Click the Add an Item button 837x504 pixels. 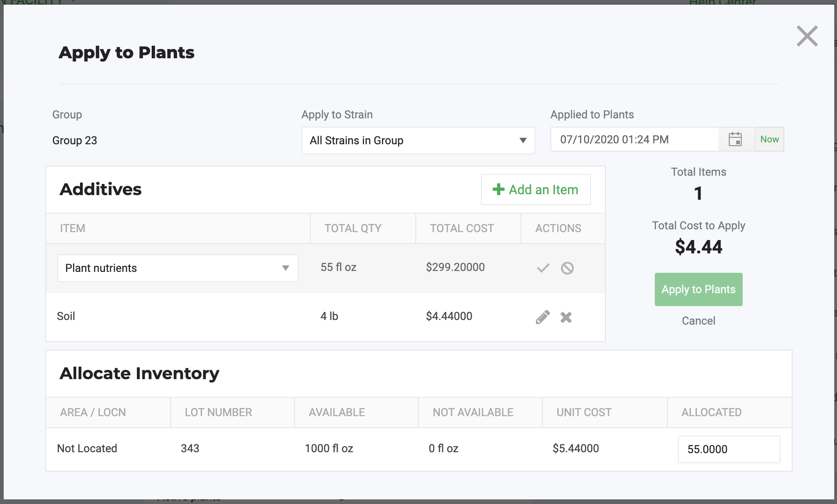point(535,190)
